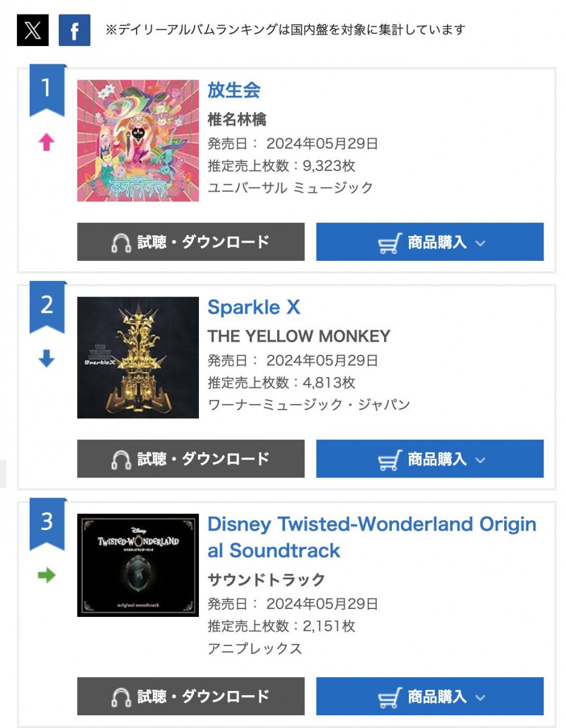566x728 pixels.
Task: Click headphone icon for 放生会 preview
Action: click(121, 243)
